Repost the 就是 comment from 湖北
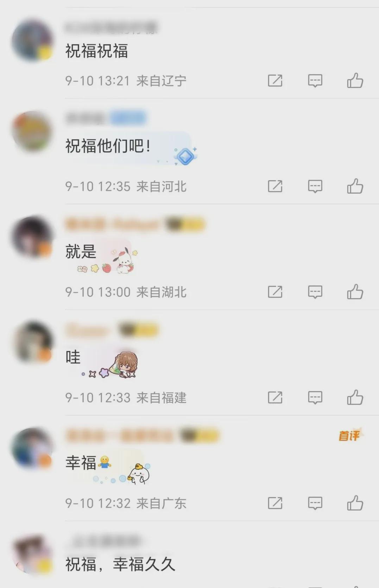 275,292
